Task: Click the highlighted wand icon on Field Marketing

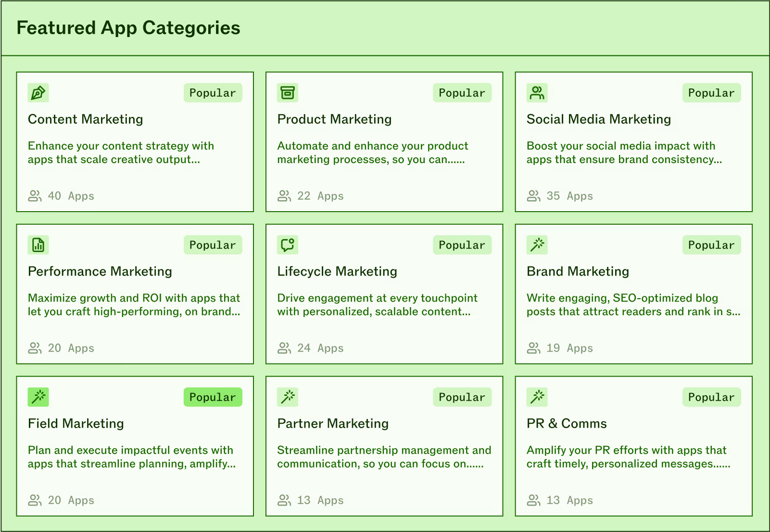Action: [x=38, y=397]
